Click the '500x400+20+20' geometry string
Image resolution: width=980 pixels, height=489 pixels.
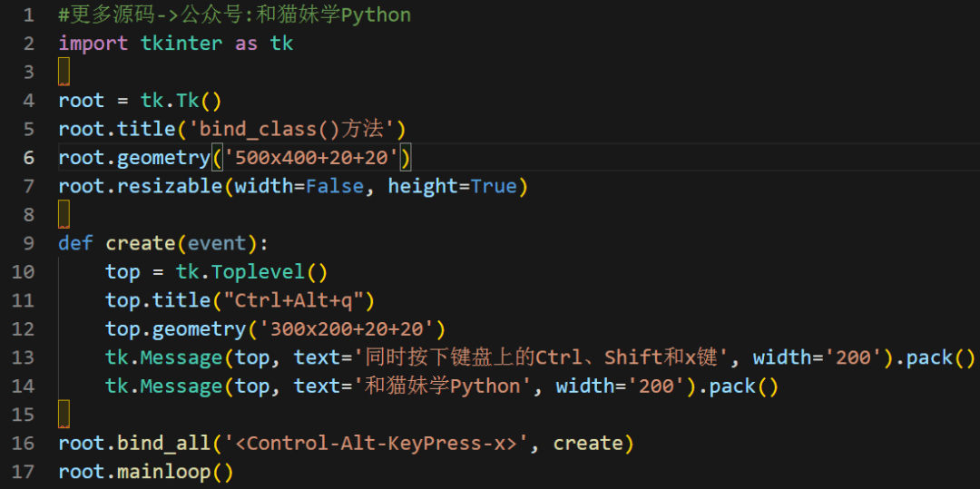(x=311, y=158)
